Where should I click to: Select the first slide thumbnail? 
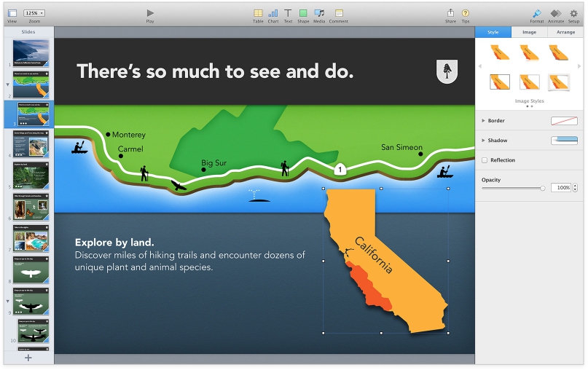pos(31,52)
